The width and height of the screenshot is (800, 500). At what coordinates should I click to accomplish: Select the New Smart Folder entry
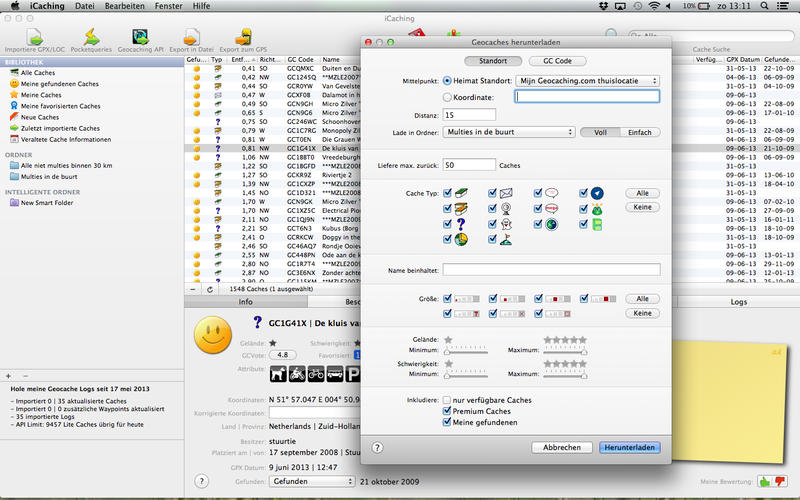point(47,203)
